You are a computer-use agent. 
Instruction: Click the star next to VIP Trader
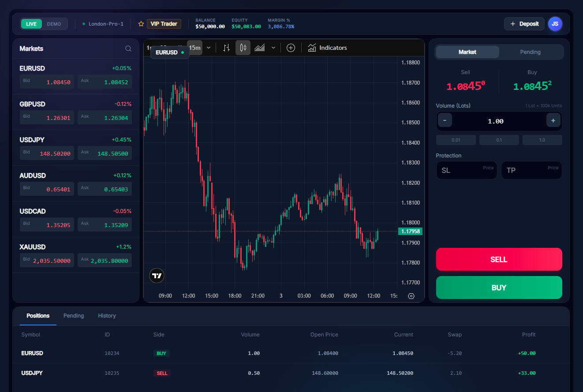click(x=141, y=24)
